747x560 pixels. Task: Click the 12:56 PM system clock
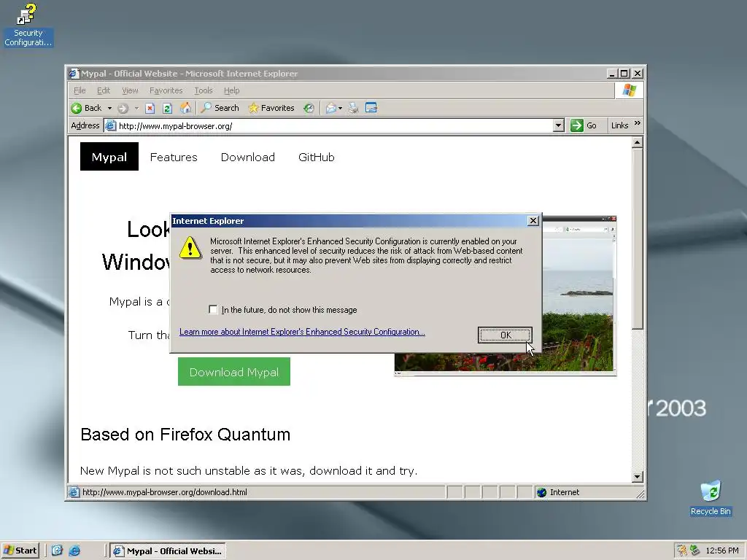coord(722,551)
